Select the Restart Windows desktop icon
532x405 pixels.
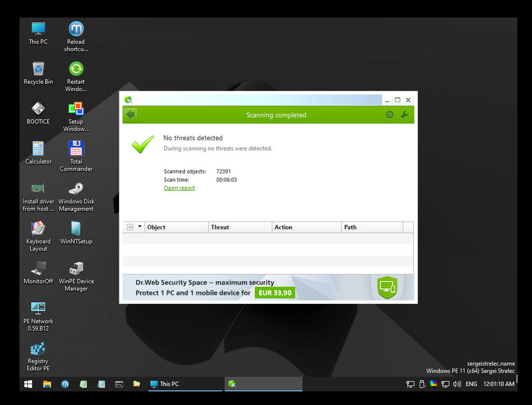76,77
